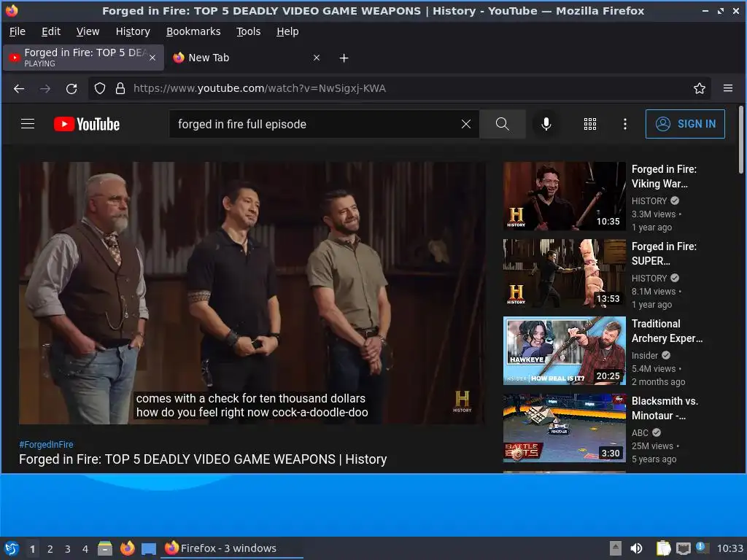Run the YouTube search with magnifier button

502,124
